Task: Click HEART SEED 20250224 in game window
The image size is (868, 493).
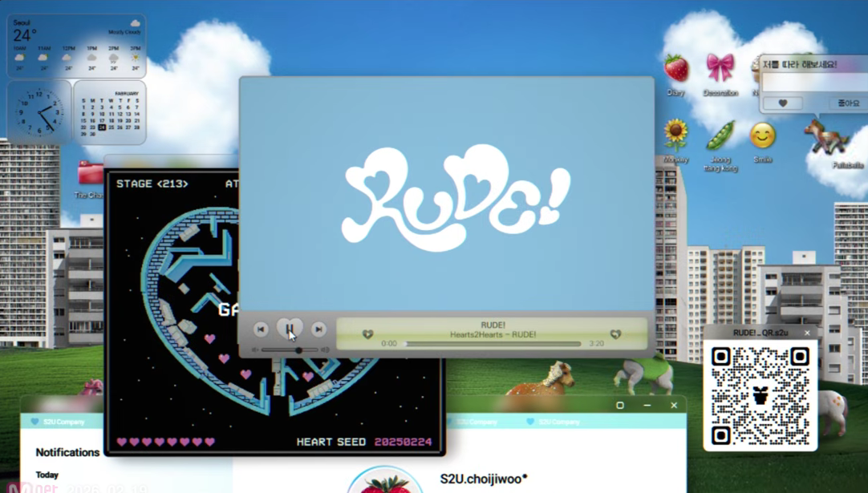Action: click(x=363, y=442)
